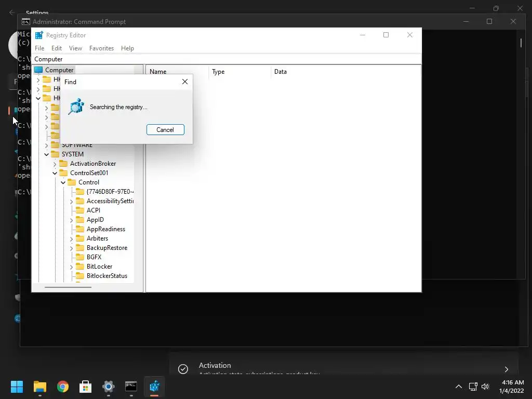Open Google Chrome from taskbar

63,387
